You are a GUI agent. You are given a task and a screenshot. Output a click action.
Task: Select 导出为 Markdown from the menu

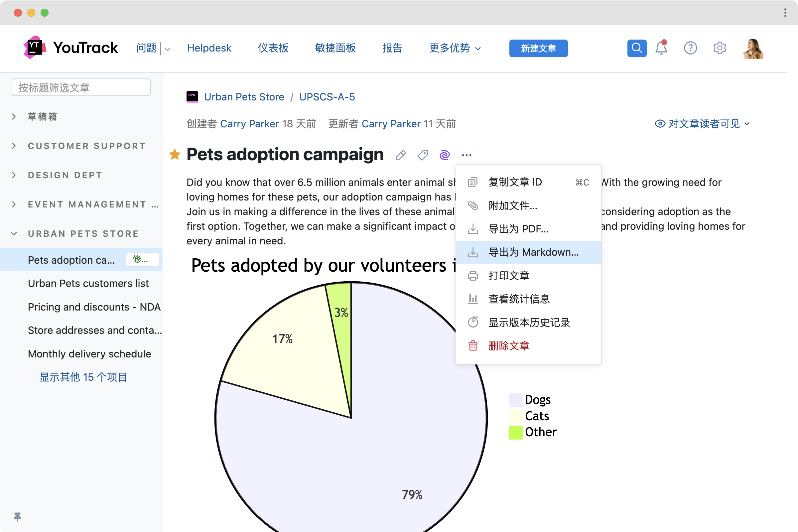tap(533, 252)
